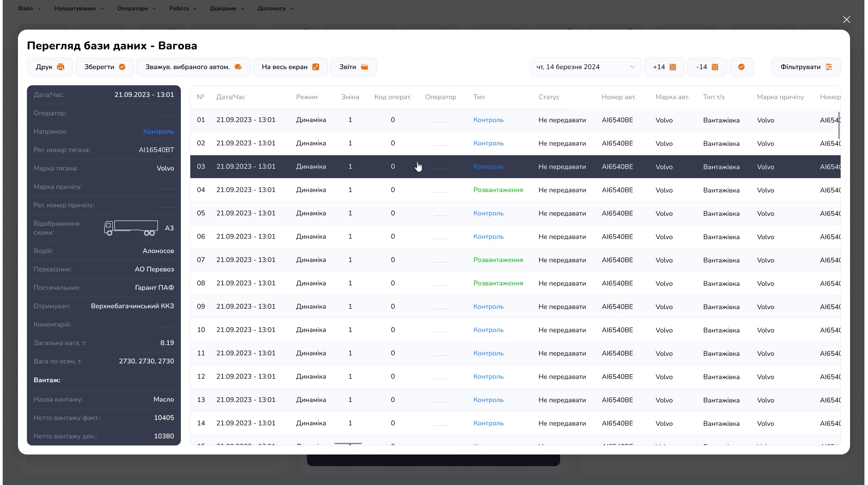Click the truck scheme image A3

(131, 228)
